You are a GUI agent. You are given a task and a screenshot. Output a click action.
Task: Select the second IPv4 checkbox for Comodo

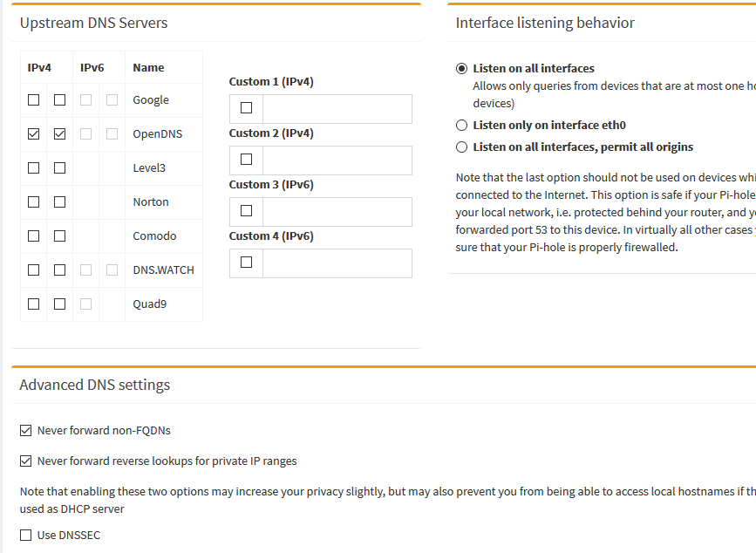pyautogui.click(x=60, y=236)
